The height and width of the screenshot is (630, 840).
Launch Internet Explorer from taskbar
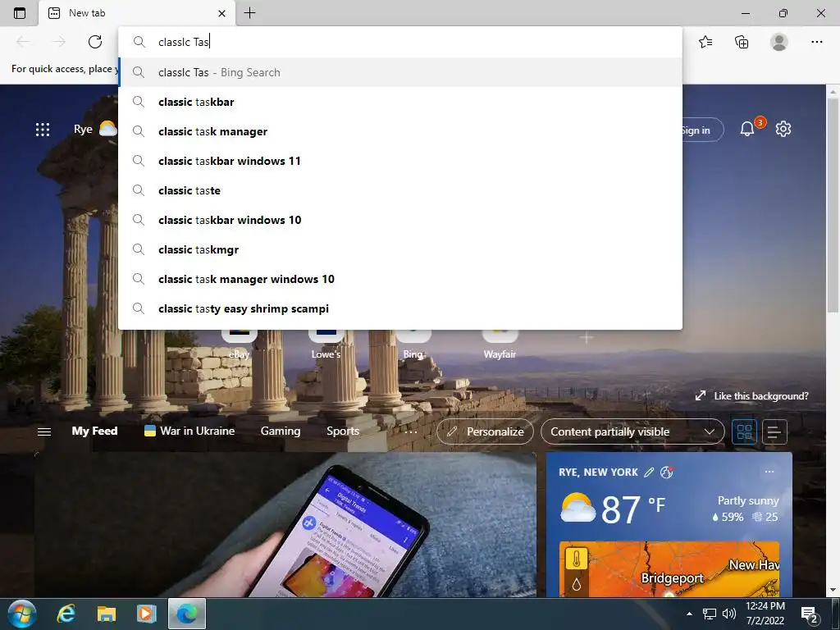66,614
